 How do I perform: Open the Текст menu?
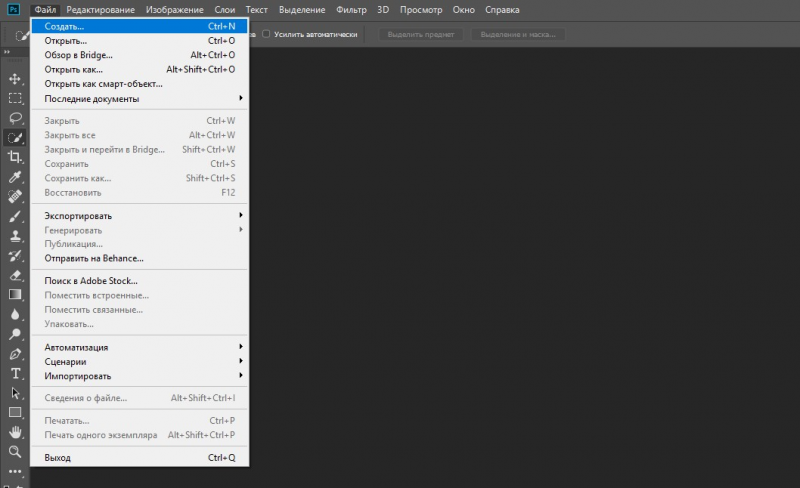[257, 10]
